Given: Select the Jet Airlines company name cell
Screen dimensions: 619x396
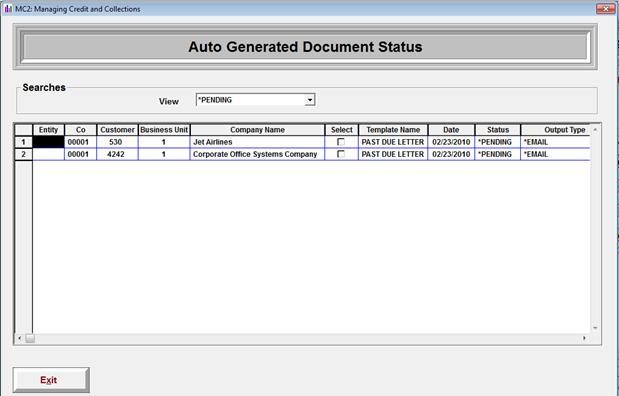Looking at the screenshot, I should (x=257, y=142).
